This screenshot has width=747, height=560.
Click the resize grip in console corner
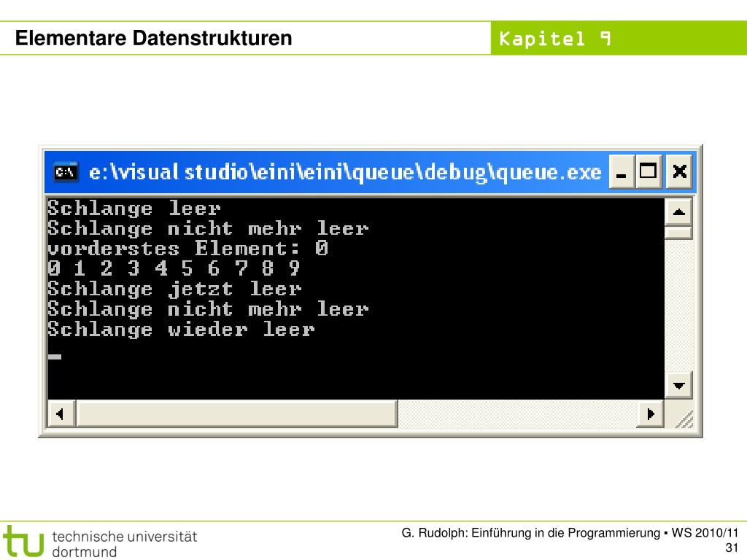click(x=681, y=416)
